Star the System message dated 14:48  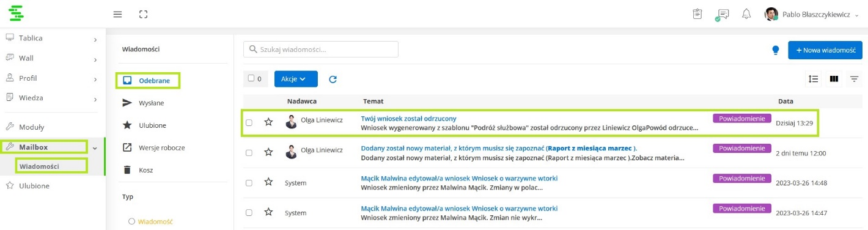[268, 182]
